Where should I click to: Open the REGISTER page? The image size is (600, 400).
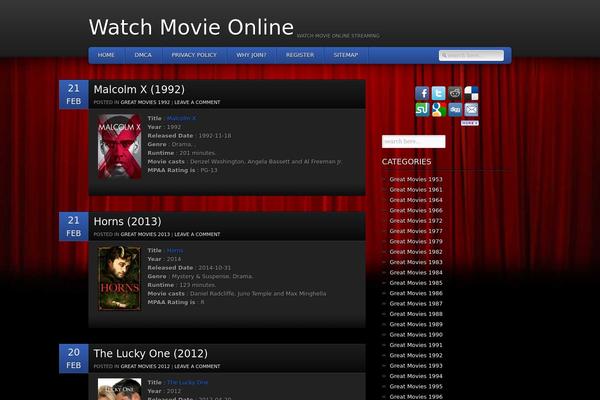pos(300,55)
